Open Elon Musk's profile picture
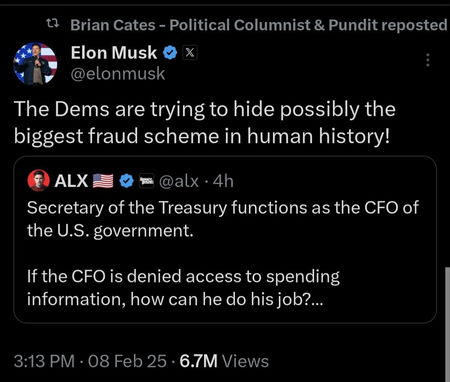The image size is (450, 382). click(35, 63)
